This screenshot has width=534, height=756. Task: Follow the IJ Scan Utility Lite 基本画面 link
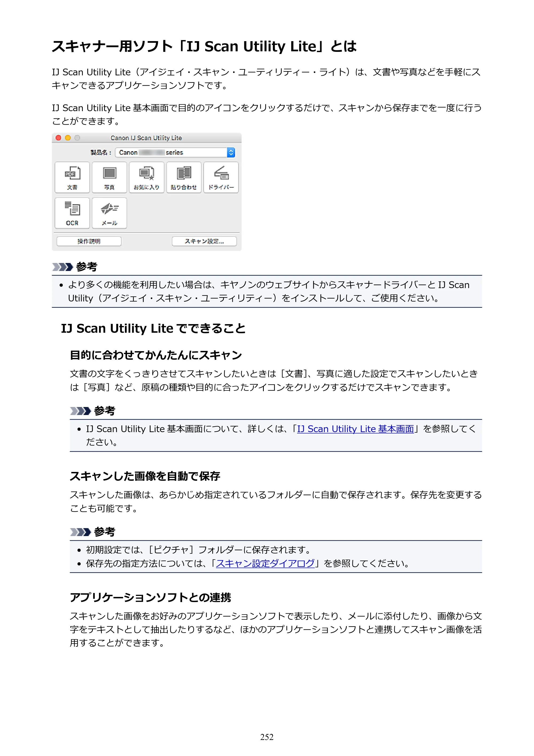[355, 429]
